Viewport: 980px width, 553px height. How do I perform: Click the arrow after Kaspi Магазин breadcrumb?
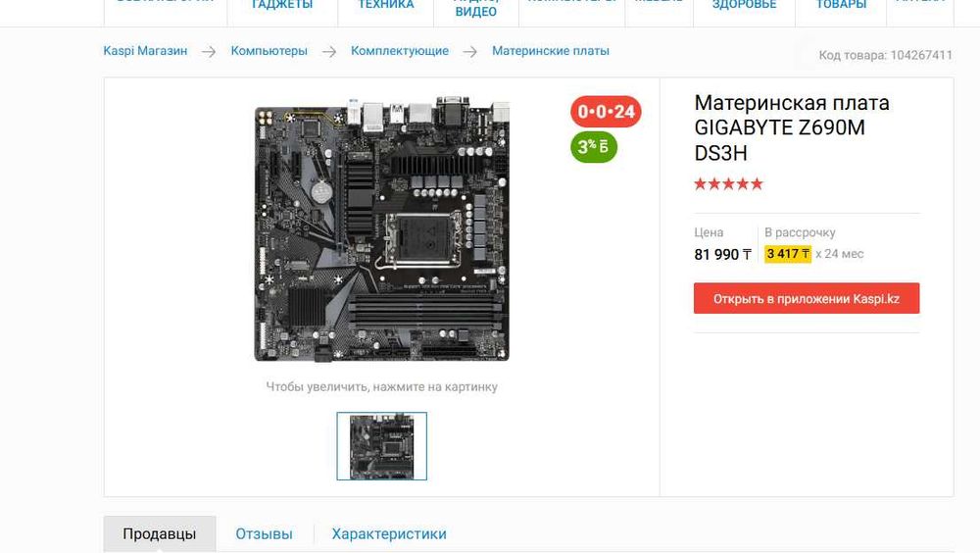click(x=209, y=52)
